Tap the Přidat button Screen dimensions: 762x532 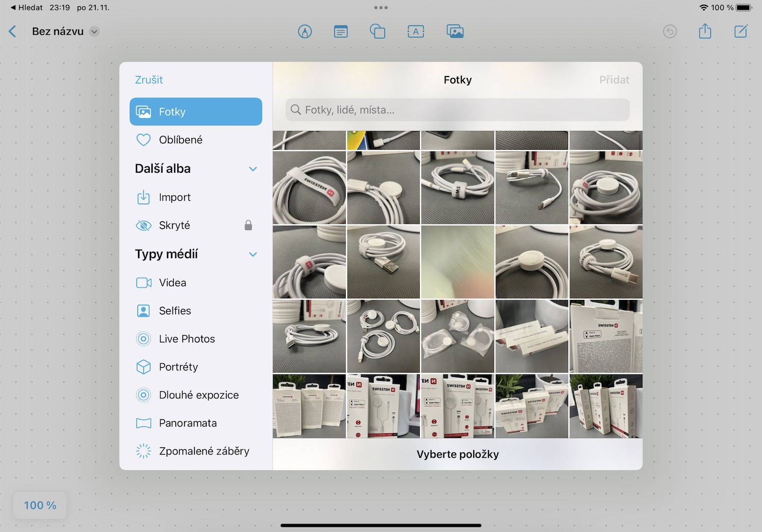(x=614, y=80)
